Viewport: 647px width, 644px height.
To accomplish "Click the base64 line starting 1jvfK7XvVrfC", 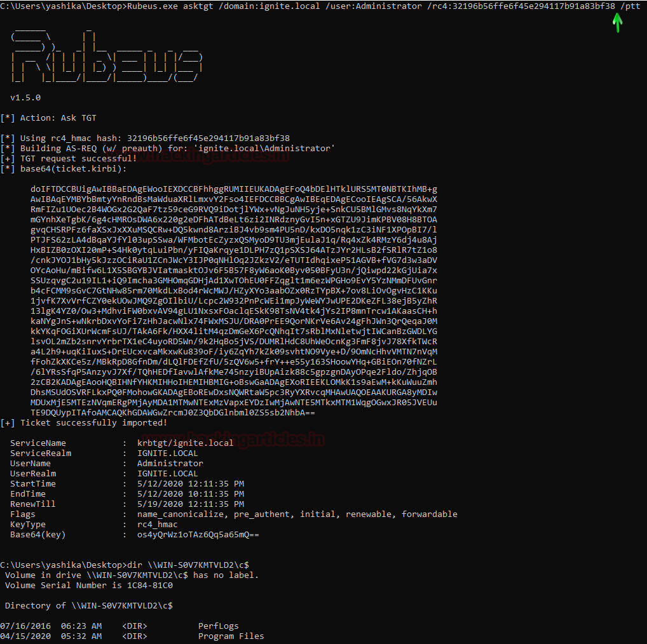I will pyautogui.click(x=234, y=301).
